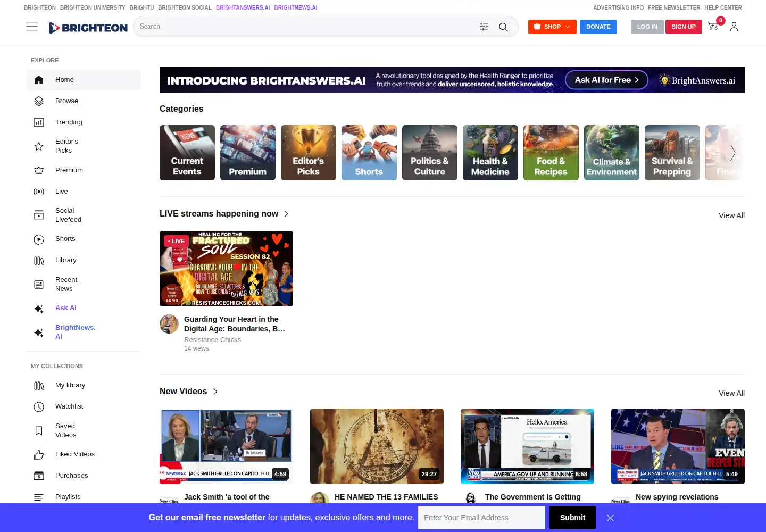Click the Trending chart icon in sidebar
766x532 pixels.
[39, 122]
